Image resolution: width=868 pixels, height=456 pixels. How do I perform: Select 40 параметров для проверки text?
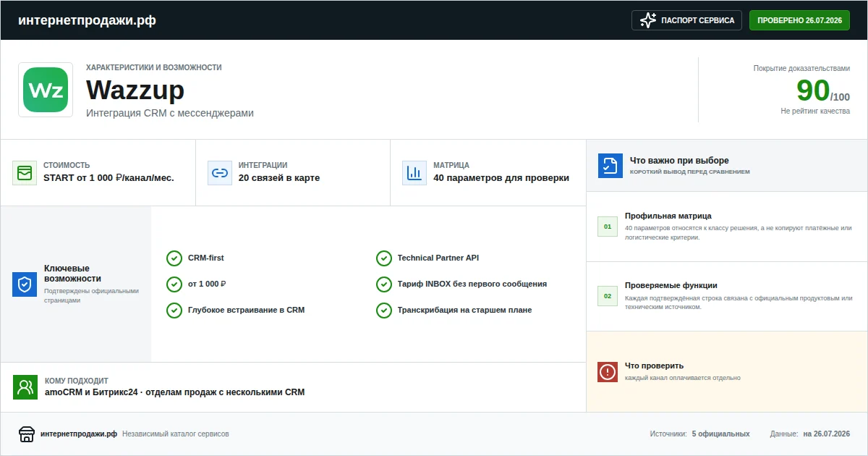[x=501, y=178]
